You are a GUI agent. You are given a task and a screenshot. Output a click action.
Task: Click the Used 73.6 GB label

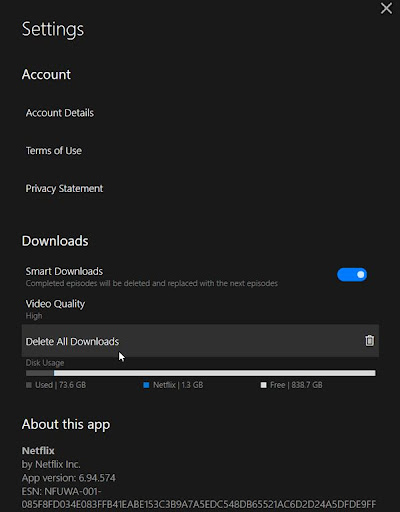[60, 385]
